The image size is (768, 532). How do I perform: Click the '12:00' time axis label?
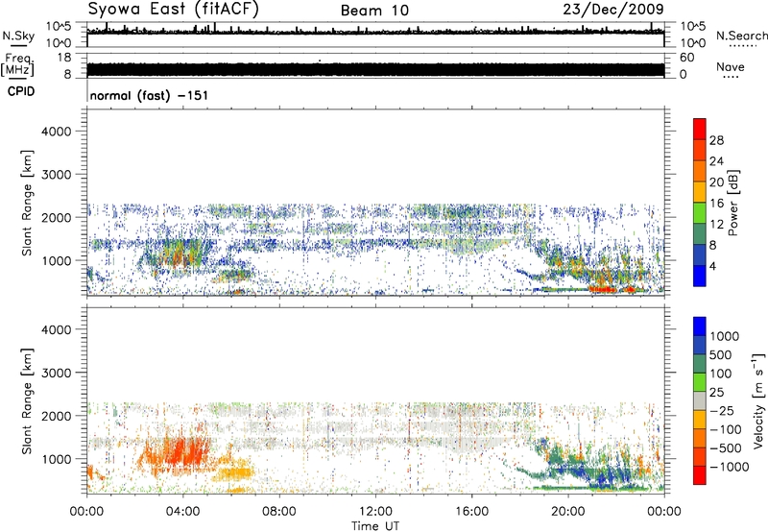tap(375, 512)
